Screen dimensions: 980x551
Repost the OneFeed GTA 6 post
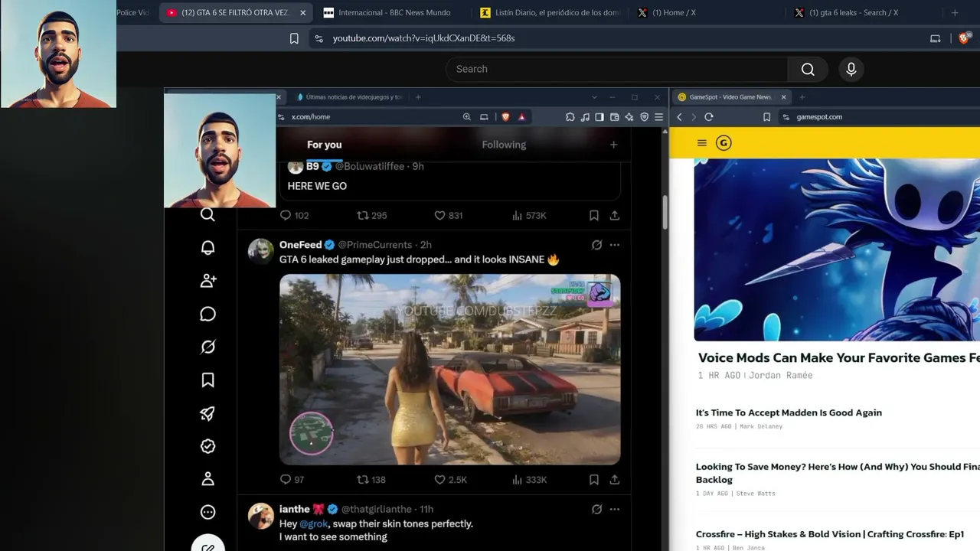(371, 480)
